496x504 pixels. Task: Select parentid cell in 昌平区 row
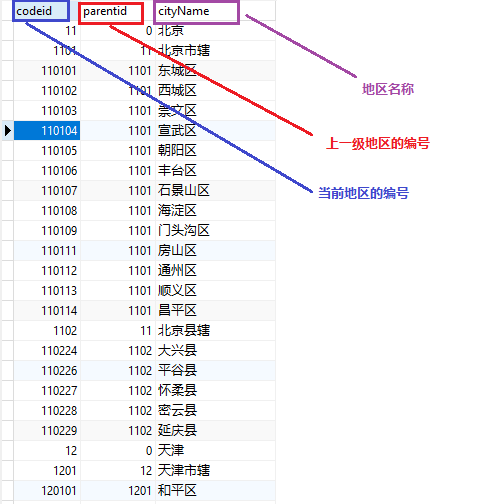tap(118, 310)
